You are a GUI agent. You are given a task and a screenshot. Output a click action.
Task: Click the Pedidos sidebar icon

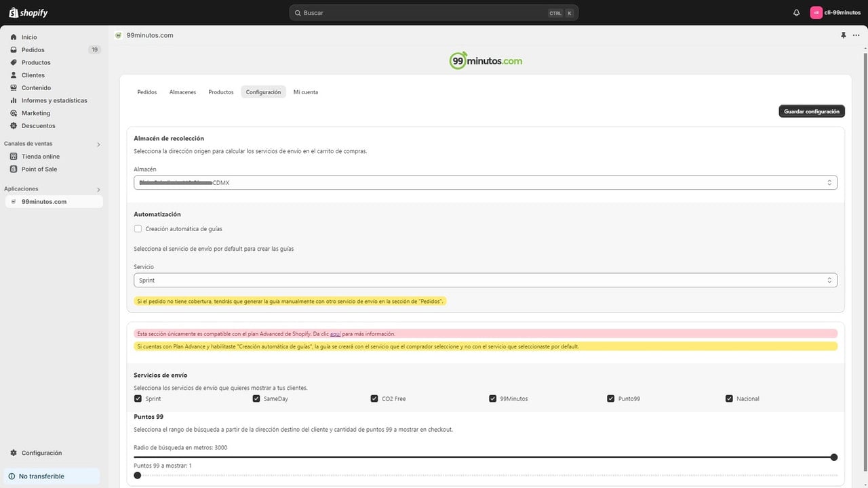14,49
